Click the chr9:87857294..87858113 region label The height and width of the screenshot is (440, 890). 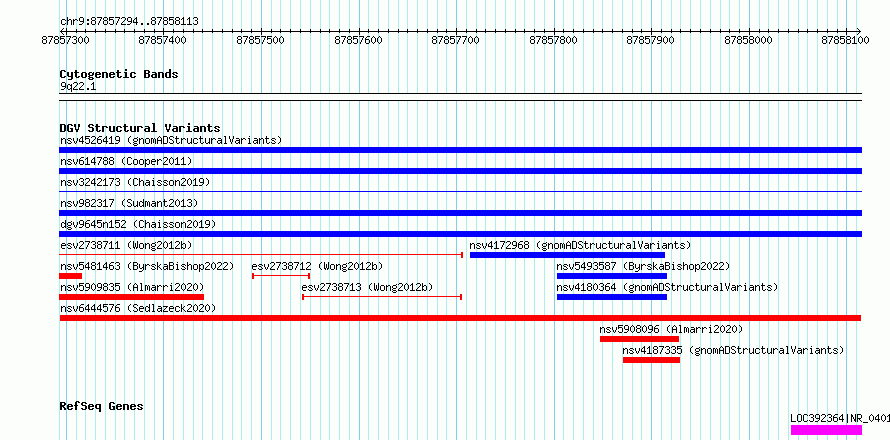click(x=129, y=21)
